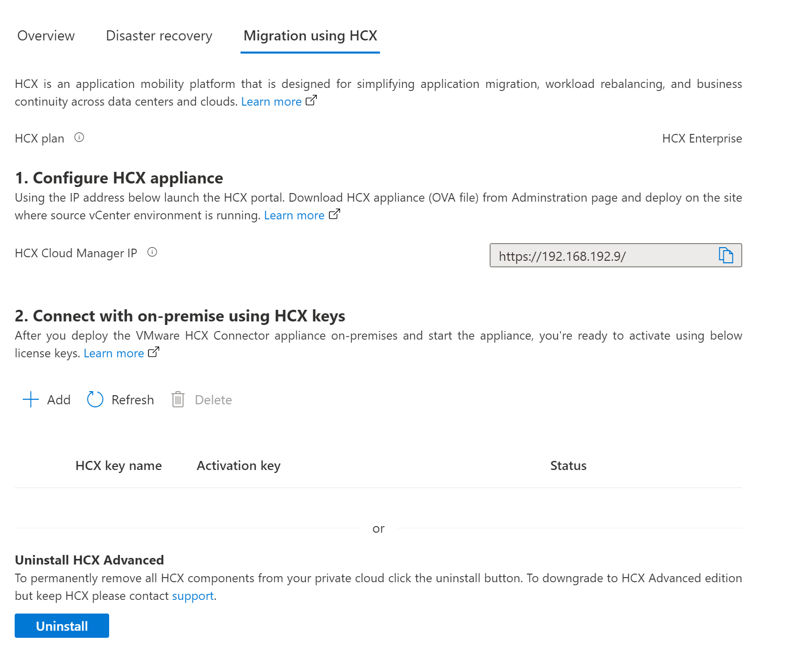Click the trash can Delete icon

(x=178, y=399)
